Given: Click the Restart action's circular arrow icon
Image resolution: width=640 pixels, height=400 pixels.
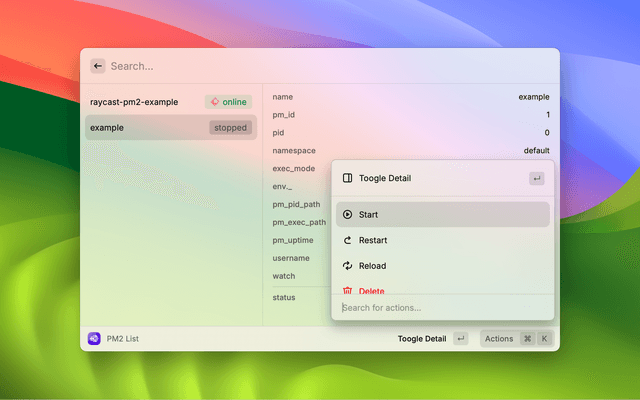Looking at the screenshot, I should click(x=347, y=240).
